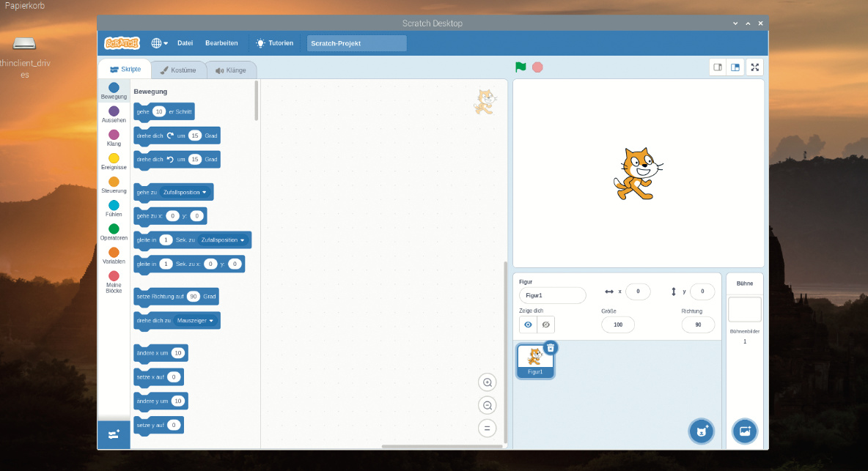Hide the sprite with the crossed eye button
This screenshot has height=471, width=868.
coord(546,324)
